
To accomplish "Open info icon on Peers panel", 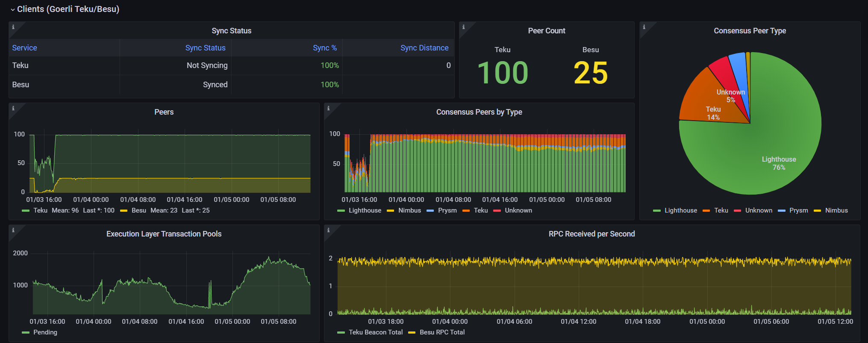I will 13,108.
